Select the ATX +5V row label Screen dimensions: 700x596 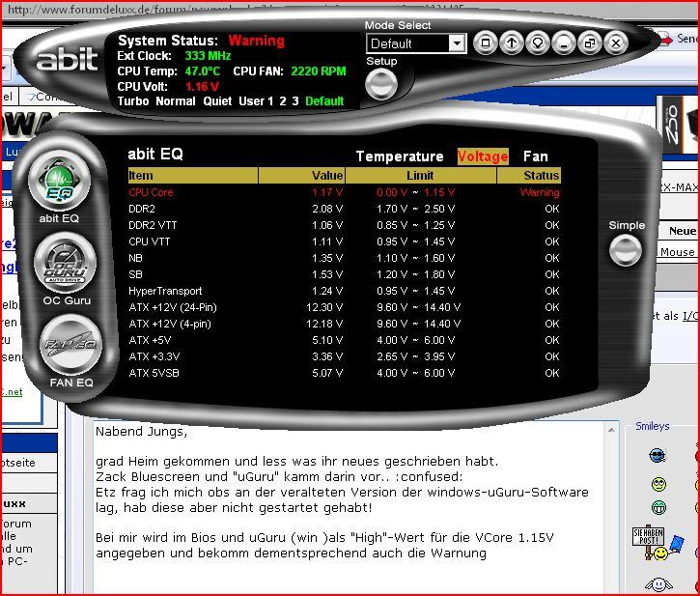tap(150, 340)
